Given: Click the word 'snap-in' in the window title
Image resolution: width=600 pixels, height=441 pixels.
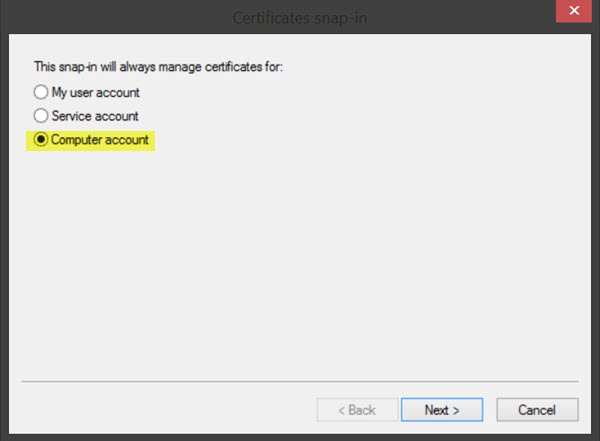Looking at the screenshot, I should pos(339,18).
